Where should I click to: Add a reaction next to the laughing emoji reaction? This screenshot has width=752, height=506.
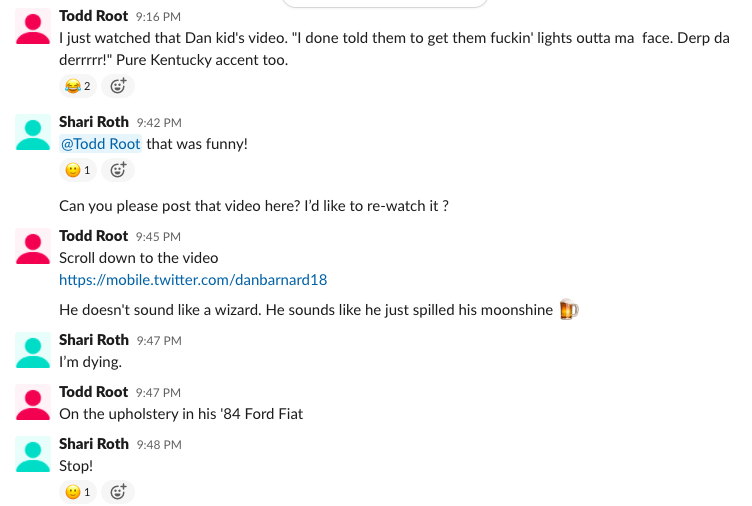tap(118, 86)
